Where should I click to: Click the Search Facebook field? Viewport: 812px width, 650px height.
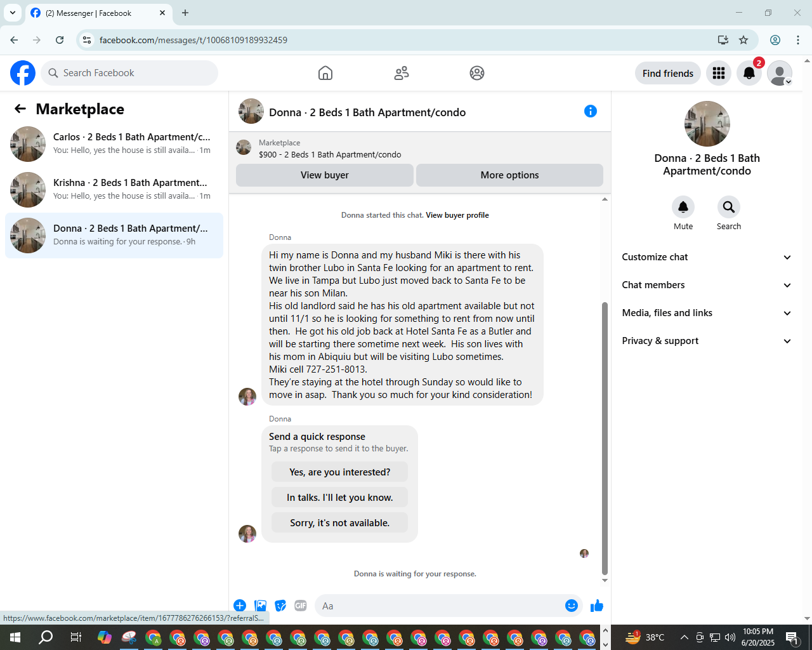pos(129,73)
